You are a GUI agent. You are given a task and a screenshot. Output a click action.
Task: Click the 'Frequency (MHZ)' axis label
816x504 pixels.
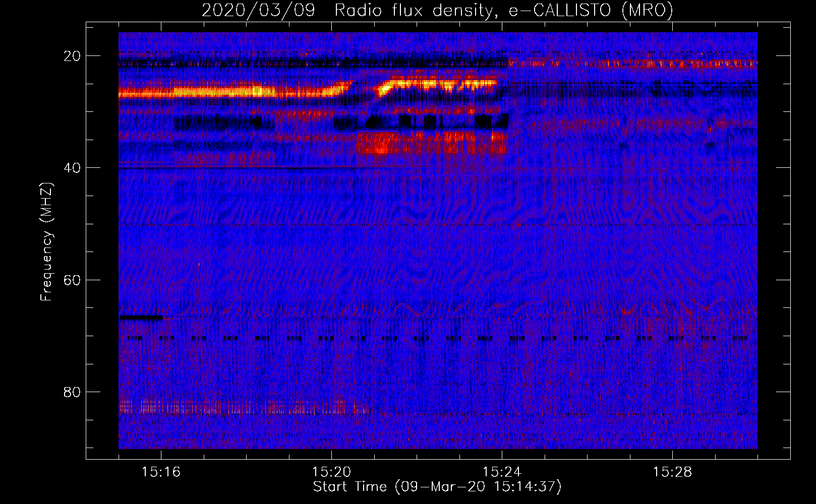tap(46, 242)
